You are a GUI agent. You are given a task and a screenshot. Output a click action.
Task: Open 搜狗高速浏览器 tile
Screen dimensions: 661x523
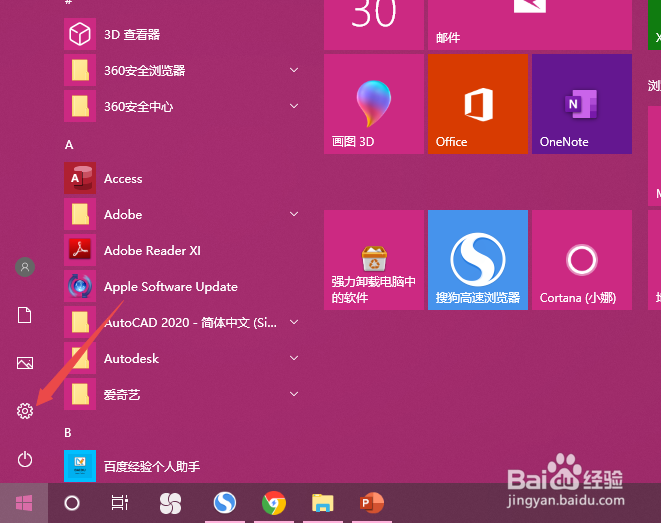coord(478,260)
